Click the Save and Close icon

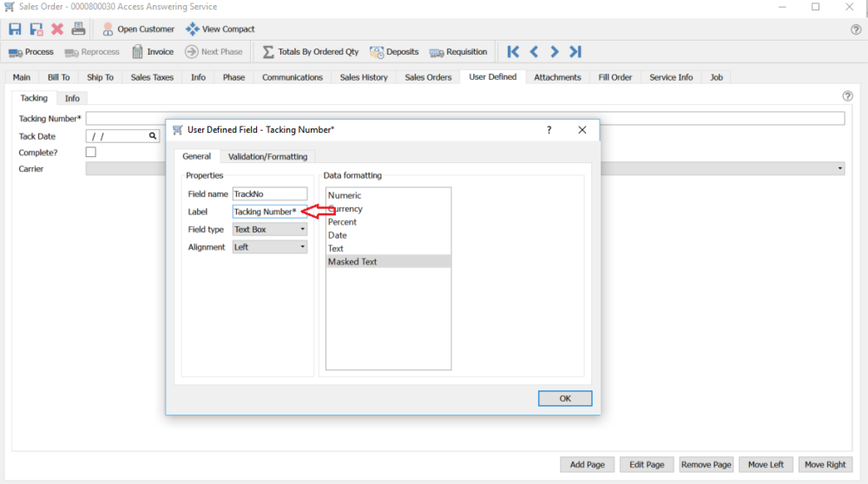tap(36, 29)
